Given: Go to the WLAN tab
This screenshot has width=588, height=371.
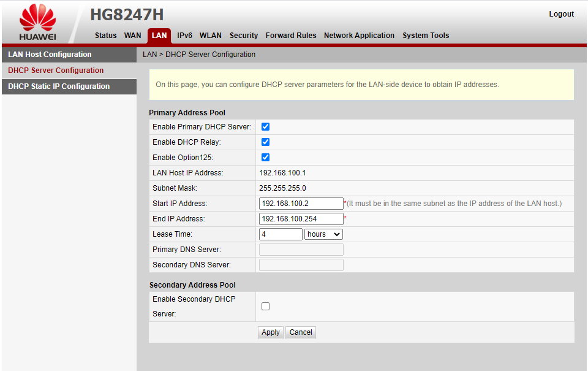Looking at the screenshot, I should coord(210,36).
